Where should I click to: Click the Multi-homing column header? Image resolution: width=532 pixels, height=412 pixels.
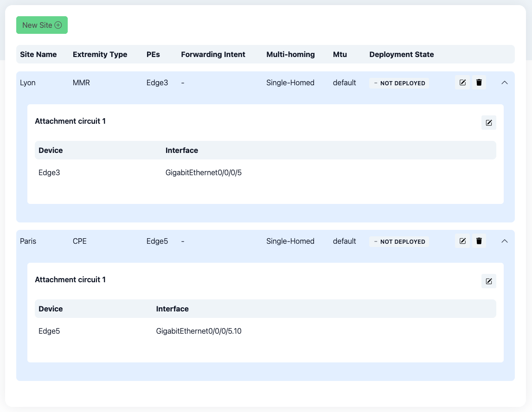coord(290,54)
